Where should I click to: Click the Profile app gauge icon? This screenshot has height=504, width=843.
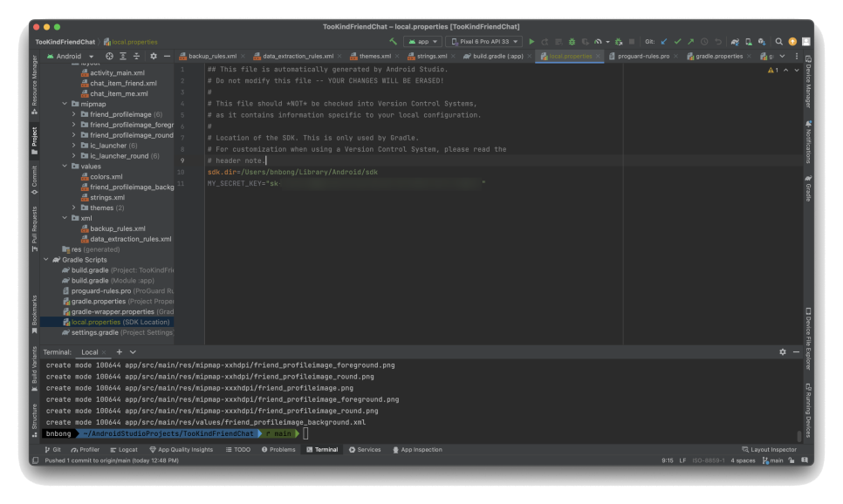598,41
